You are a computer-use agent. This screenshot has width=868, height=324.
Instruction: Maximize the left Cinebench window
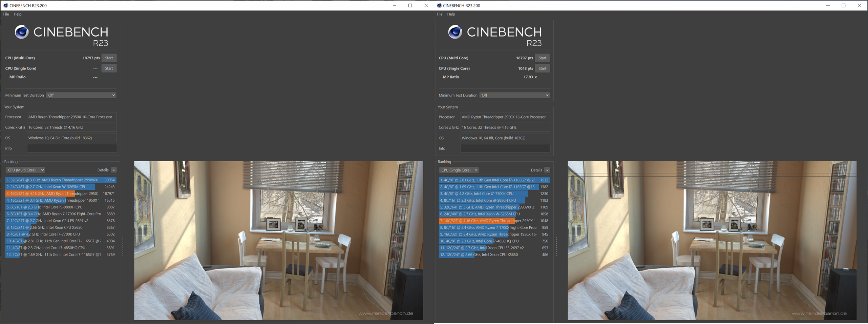[x=410, y=5]
